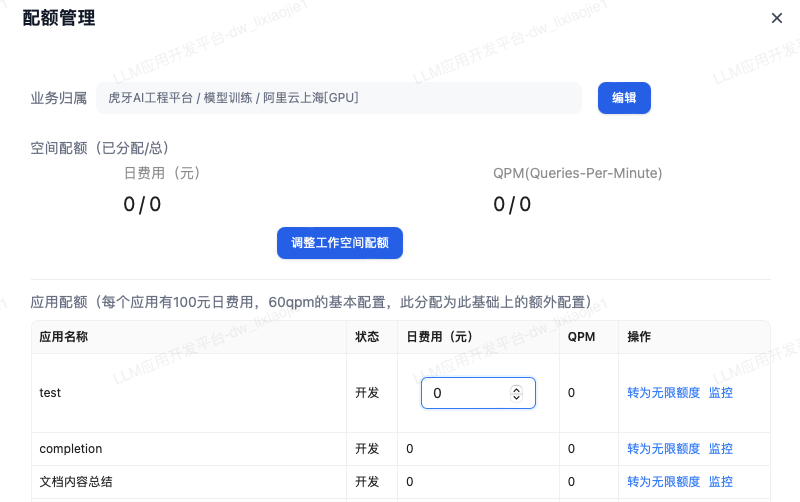Decrease test 日费用 with the down arrow
The width and height of the screenshot is (800, 502).
point(516,398)
